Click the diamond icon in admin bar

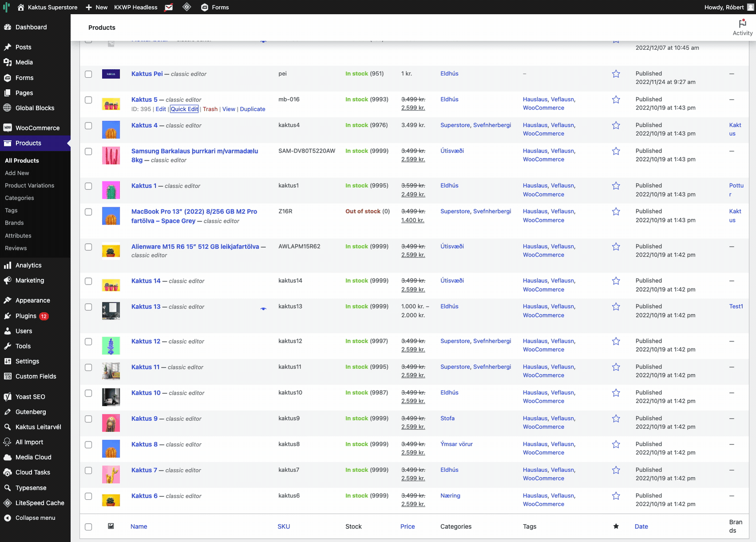coord(187,7)
